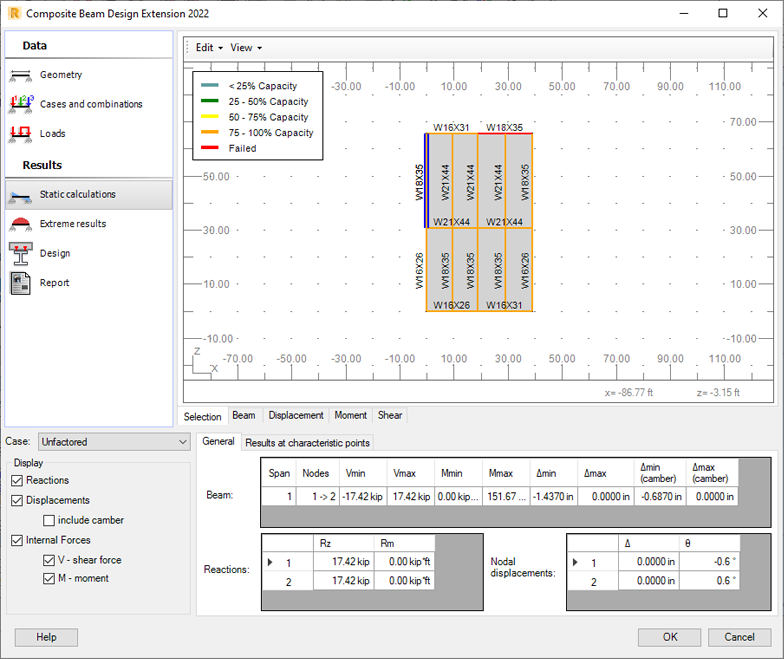
Task: Click Nodes cell 1 -> 2
Action: pyautogui.click(x=318, y=497)
